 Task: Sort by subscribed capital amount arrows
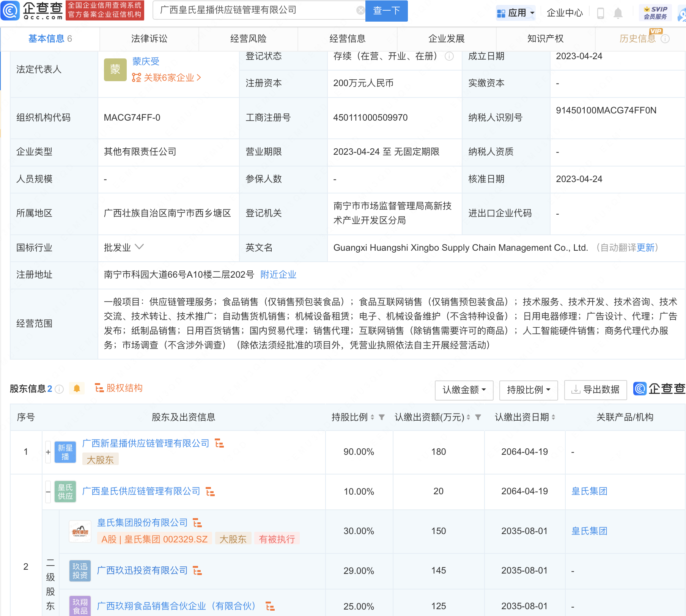468,417
